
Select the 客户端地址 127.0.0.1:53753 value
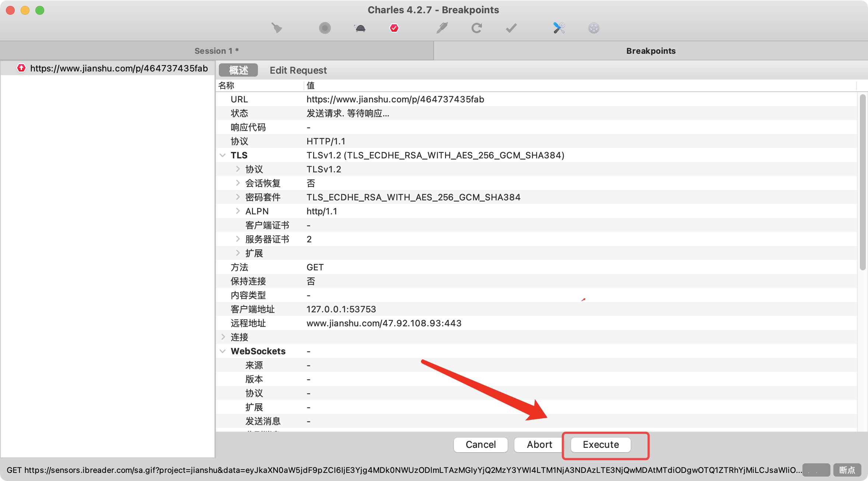pos(341,309)
